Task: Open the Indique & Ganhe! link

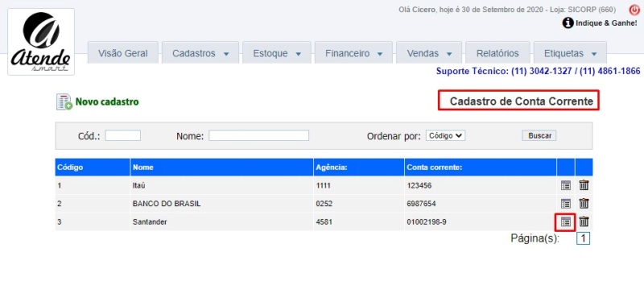Action: coord(606,23)
